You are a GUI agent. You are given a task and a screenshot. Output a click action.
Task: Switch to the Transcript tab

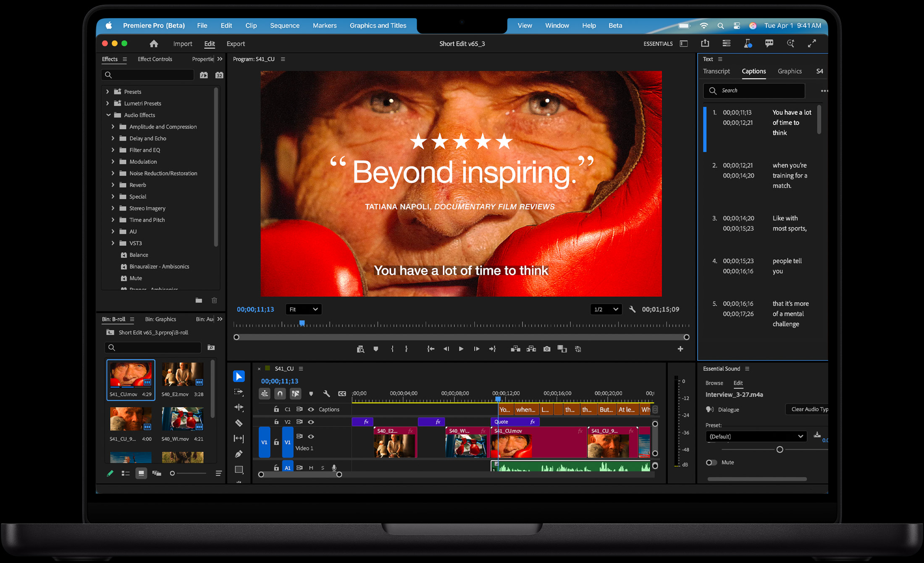717,71
